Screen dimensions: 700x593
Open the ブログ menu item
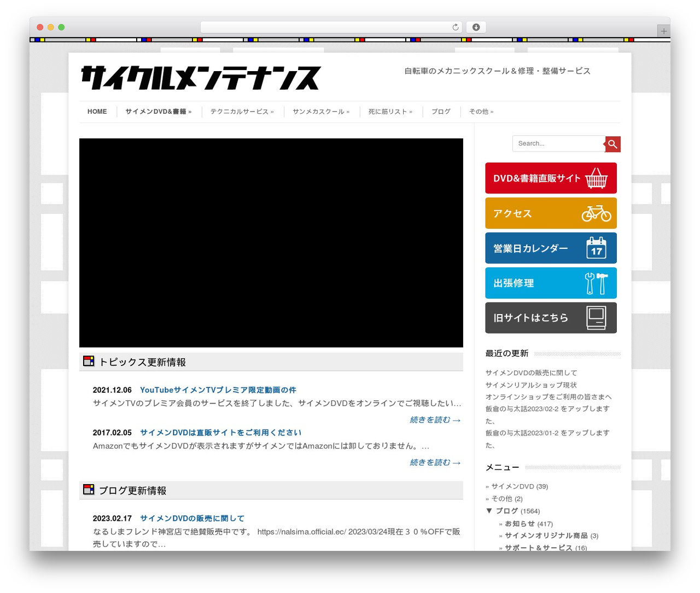pyautogui.click(x=441, y=112)
